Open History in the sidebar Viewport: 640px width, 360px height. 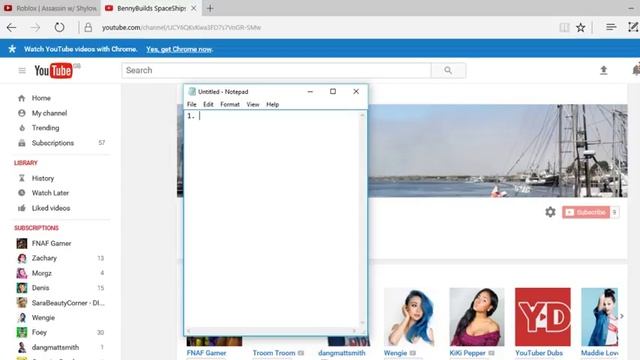click(42, 178)
